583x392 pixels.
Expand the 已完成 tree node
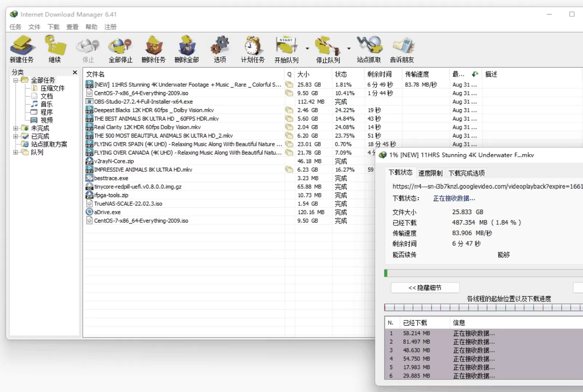click(x=16, y=136)
